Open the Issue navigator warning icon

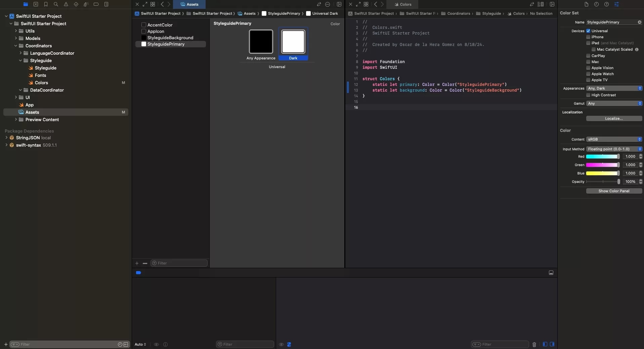tap(66, 4)
